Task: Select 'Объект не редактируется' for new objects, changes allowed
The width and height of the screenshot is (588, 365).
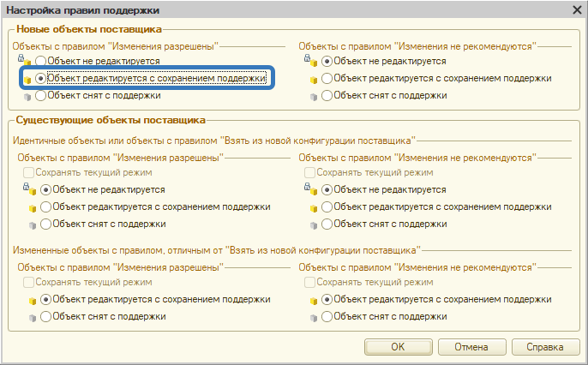Action: coord(41,62)
